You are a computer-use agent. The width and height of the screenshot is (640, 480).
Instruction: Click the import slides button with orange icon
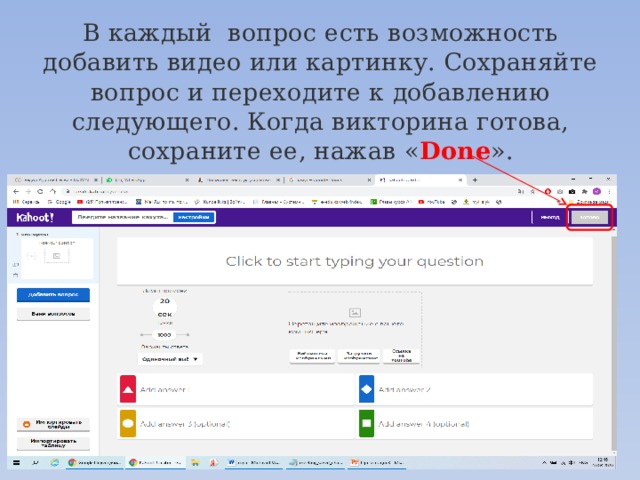point(53,424)
